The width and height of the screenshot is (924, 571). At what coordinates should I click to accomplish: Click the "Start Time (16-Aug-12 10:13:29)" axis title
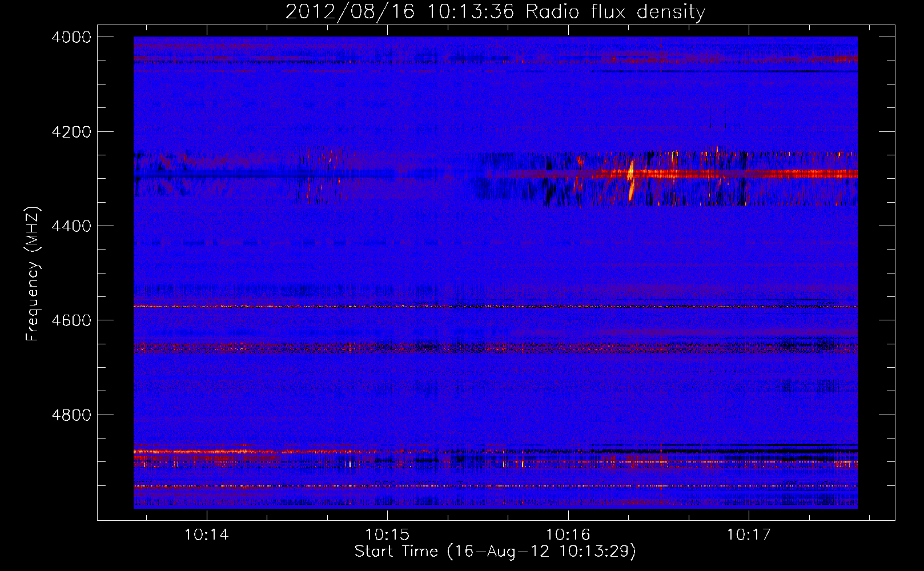495,552
